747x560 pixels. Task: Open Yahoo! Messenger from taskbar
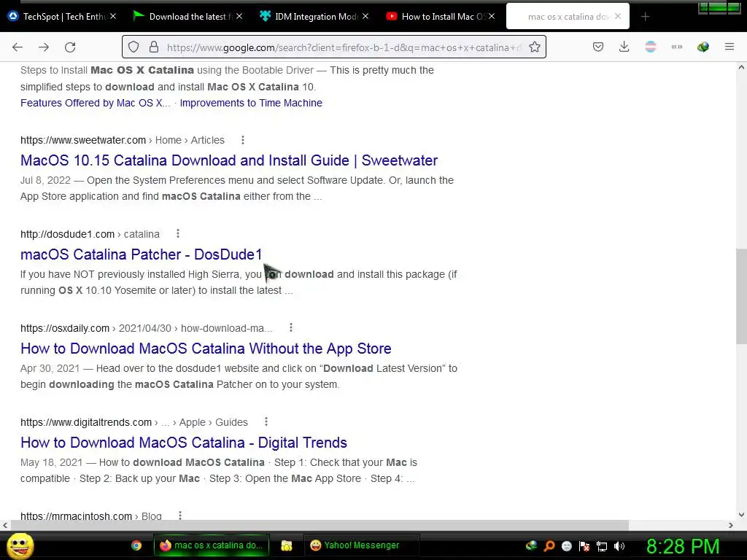361,545
